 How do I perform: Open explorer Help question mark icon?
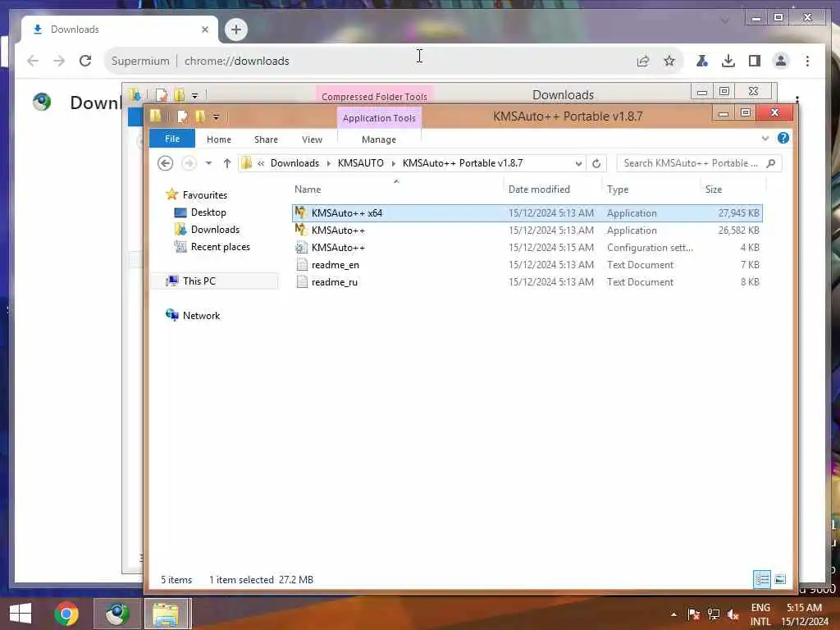(783, 138)
